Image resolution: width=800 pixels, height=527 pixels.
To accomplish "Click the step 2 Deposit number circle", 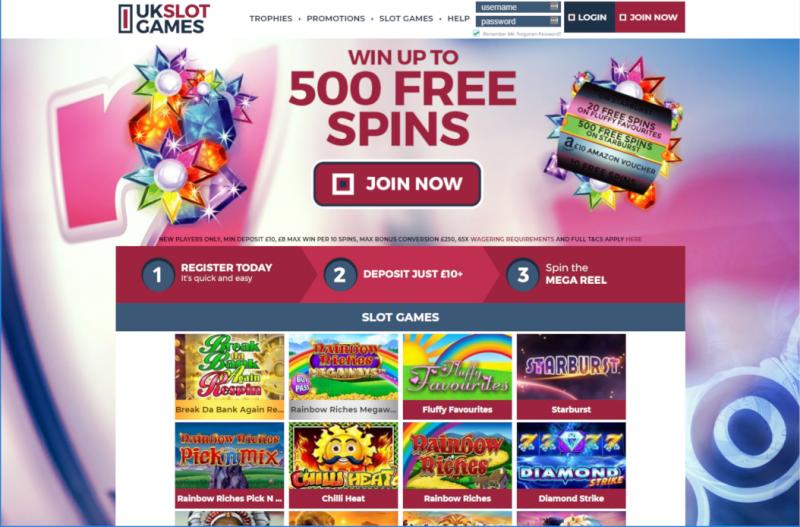I will point(340,275).
